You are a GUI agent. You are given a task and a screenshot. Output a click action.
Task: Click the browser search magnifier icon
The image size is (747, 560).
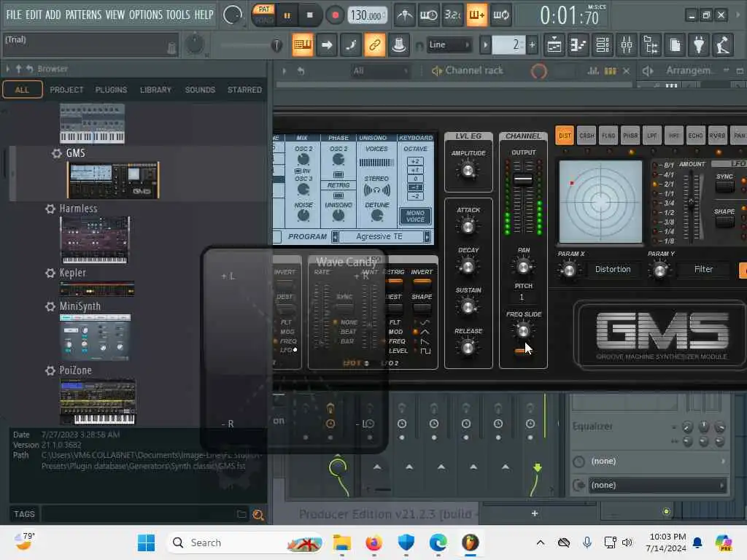(x=258, y=515)
